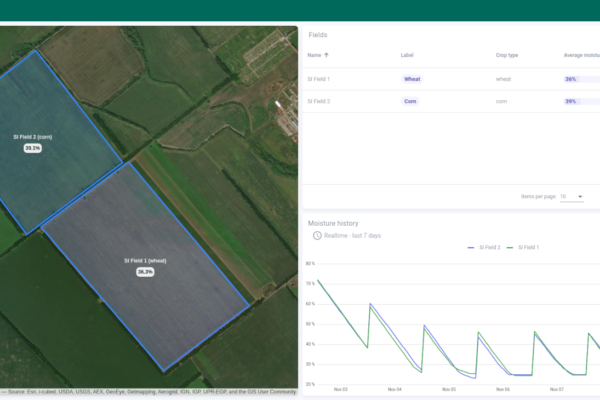Click the Wheat label chip

point(411,78)
